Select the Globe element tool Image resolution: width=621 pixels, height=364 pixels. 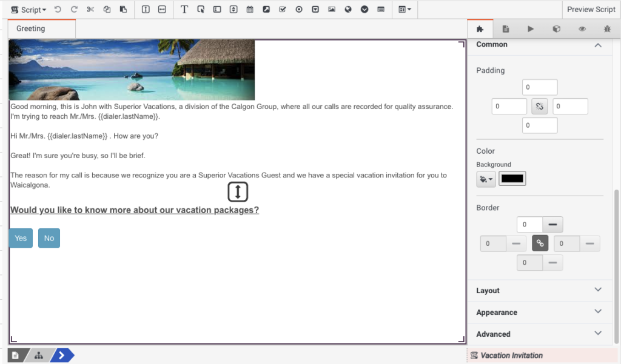pyautogui.click(x=347, y=9)
